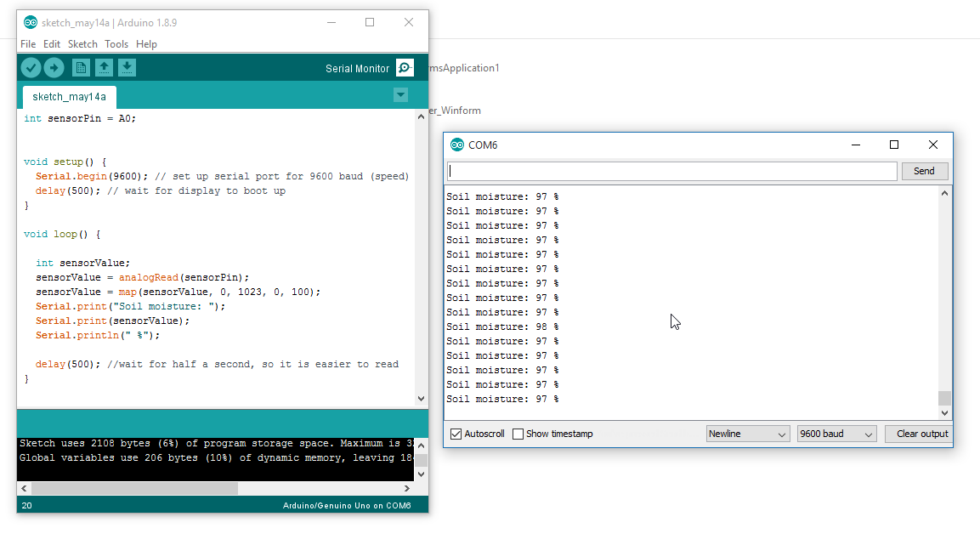Screen dimensions: 980x545
Task: Minimize the Arduino IDE window
Action: (331, 22)
